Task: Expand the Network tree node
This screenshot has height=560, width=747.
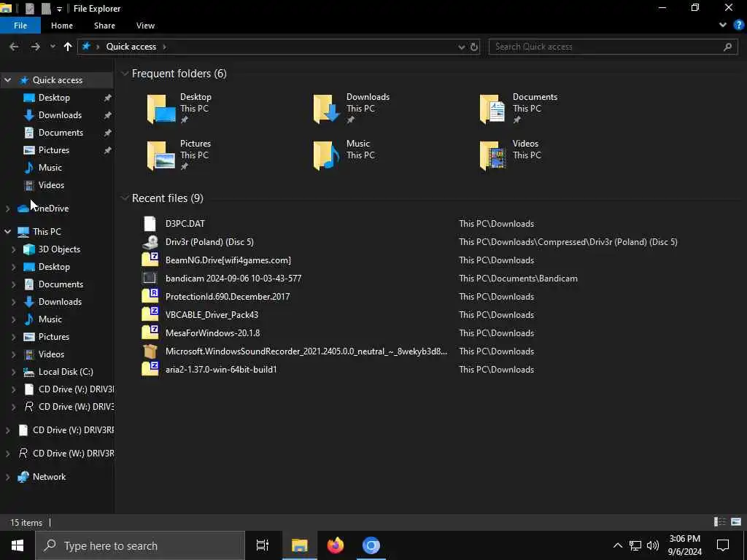Action: [7, 477]
